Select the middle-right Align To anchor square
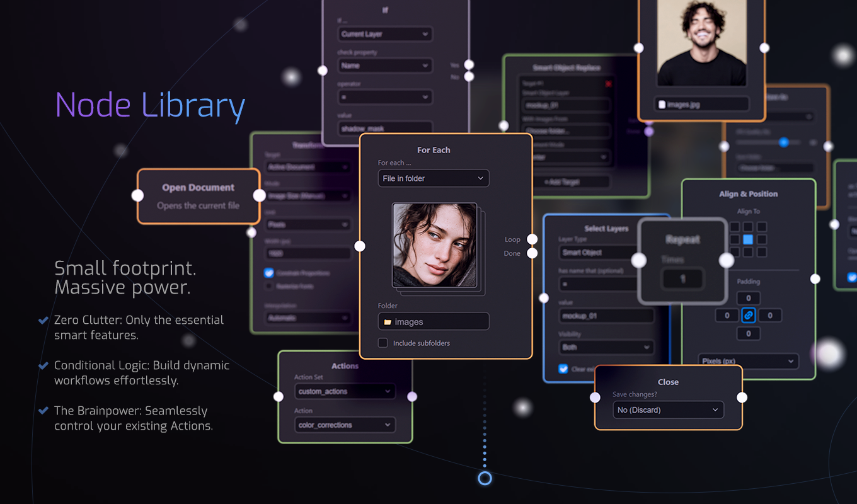857x504 pixels. pyautogui.click(x=762, y=239)
